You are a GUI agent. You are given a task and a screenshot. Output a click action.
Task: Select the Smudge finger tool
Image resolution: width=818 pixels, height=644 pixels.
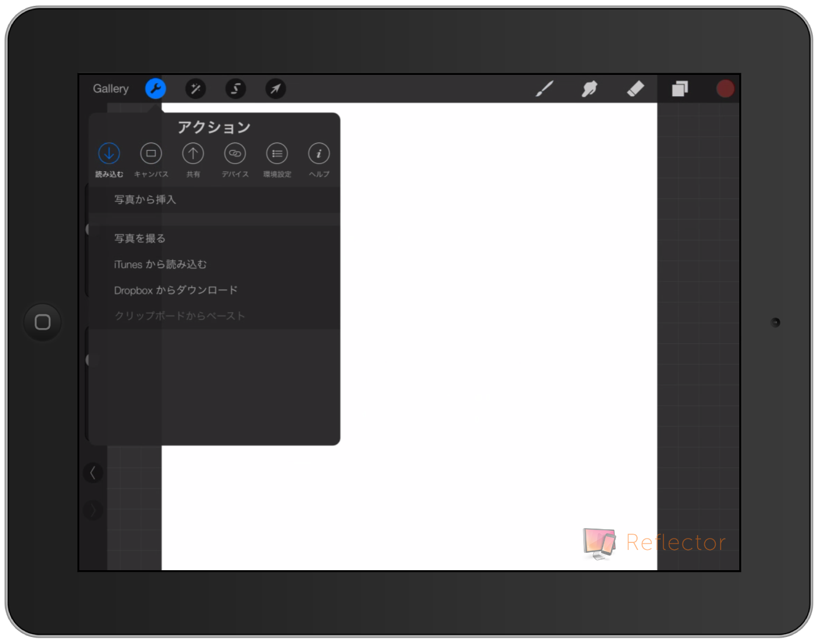589,89
